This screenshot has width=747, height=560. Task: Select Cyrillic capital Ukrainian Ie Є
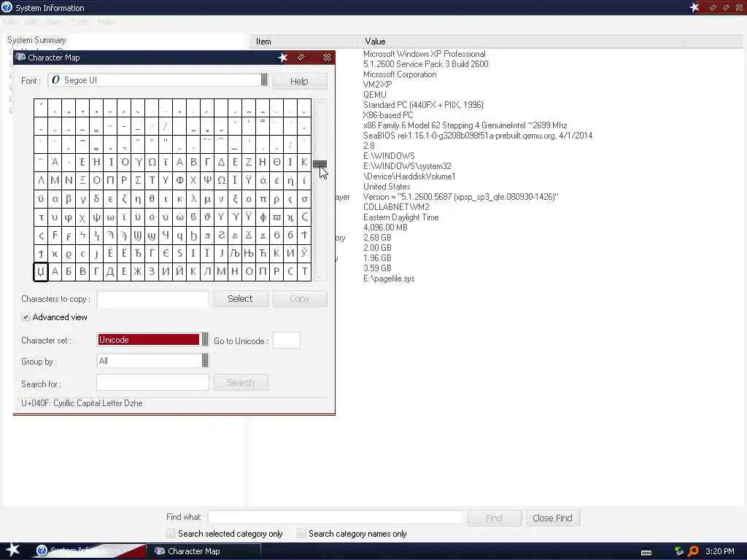(x=166, y=254)
